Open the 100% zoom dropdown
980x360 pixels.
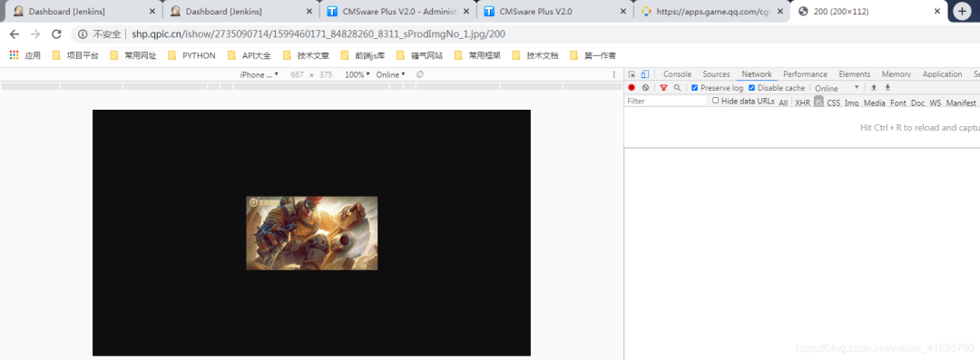pos(358,74)
